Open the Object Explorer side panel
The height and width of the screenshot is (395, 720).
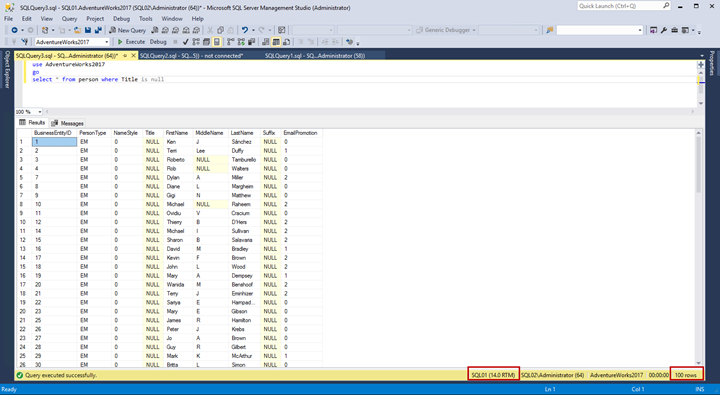click(7, 69)
